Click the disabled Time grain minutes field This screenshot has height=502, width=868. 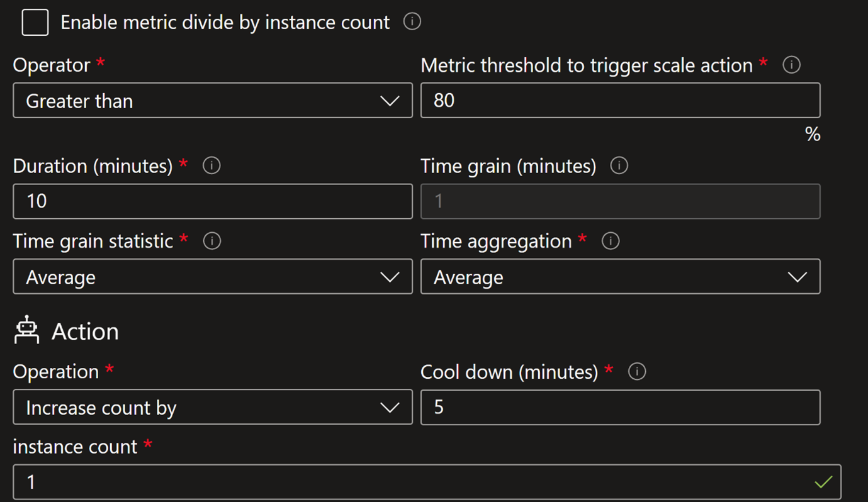(x=620, y=201)
